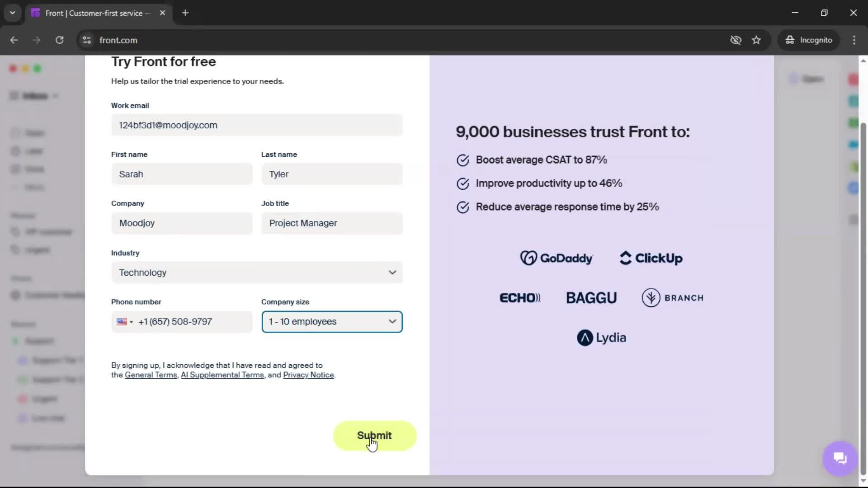Click the vertical page scrollbar

(x=863, y=271)
